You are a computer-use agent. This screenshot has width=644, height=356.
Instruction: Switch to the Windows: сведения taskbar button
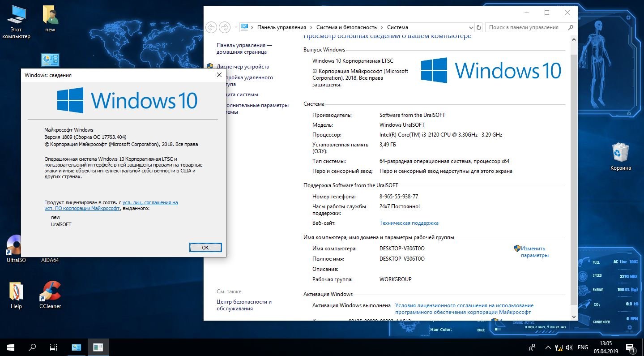click(98, 347)
